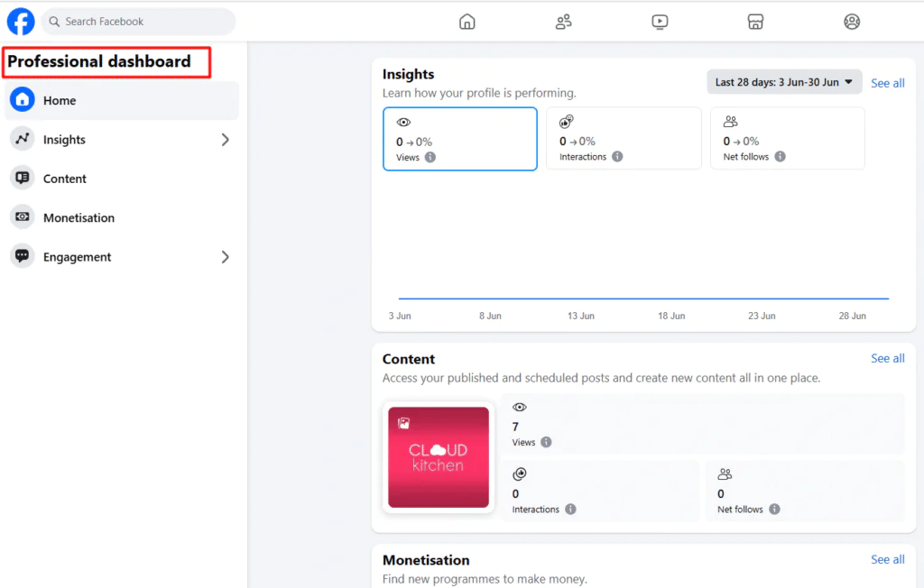Click the 3 Jun label on chart axis
Viewport: 924px width, 588px height.
[400, 316]
